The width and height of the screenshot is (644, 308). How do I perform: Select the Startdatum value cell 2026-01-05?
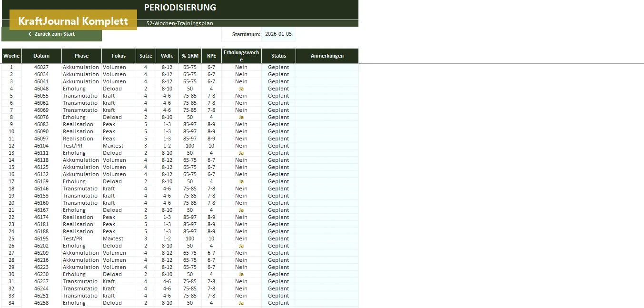(x=278, y=34)
